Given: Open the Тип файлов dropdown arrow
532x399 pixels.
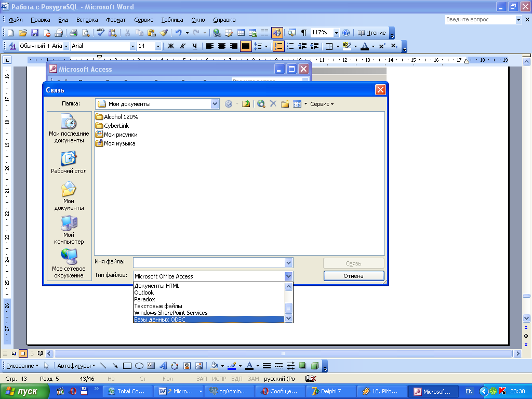Looking at the screenshot, I should coord(288,276).
